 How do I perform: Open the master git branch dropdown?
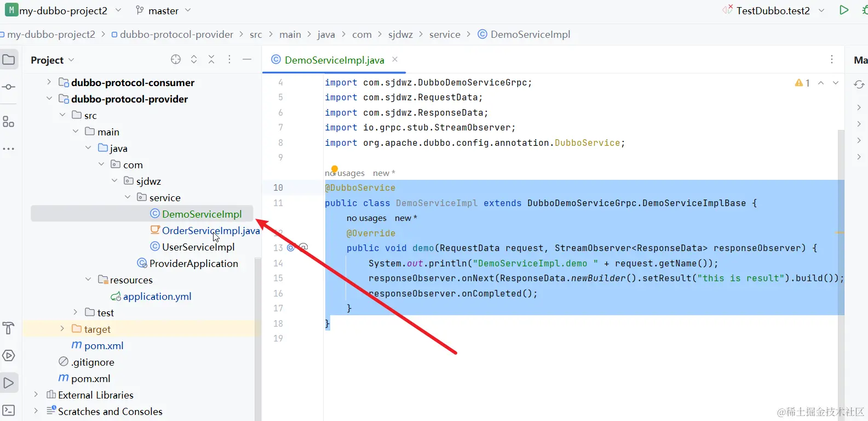pos(163,10)
